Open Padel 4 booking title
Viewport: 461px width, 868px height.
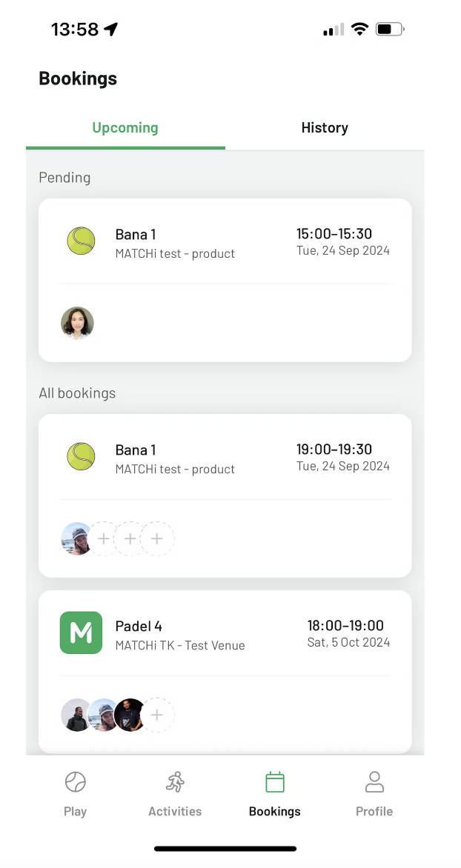139,627
